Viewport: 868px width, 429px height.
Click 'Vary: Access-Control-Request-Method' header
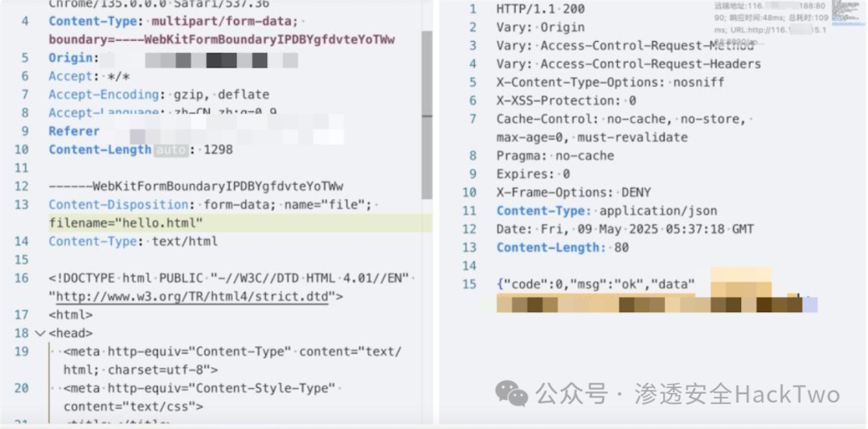pos(625,46)
